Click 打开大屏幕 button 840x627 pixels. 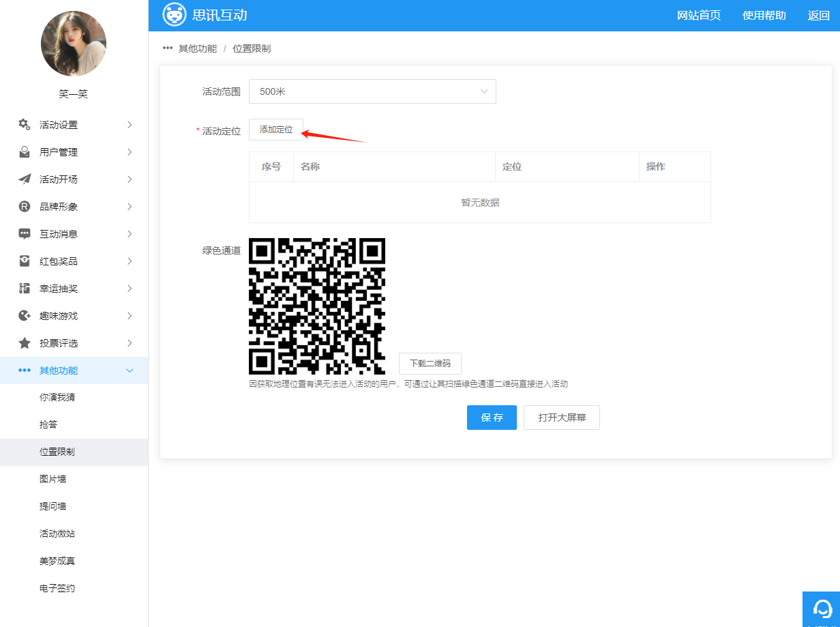point(562,418)
